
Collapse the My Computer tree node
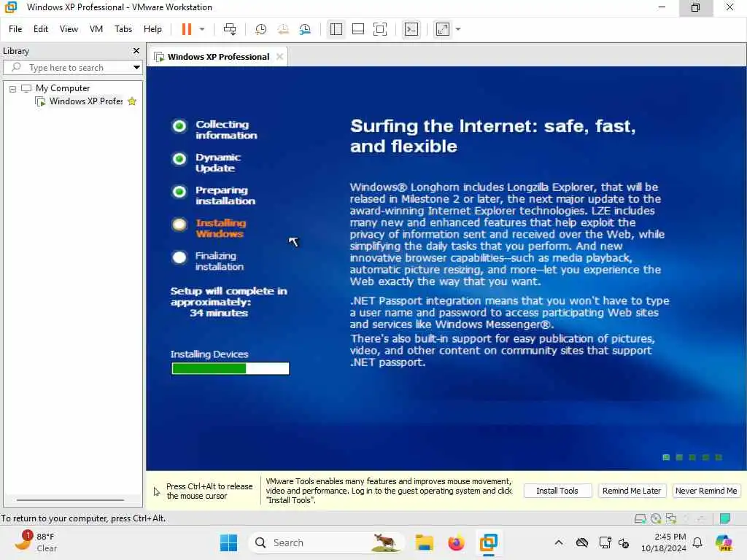(13, 88)
